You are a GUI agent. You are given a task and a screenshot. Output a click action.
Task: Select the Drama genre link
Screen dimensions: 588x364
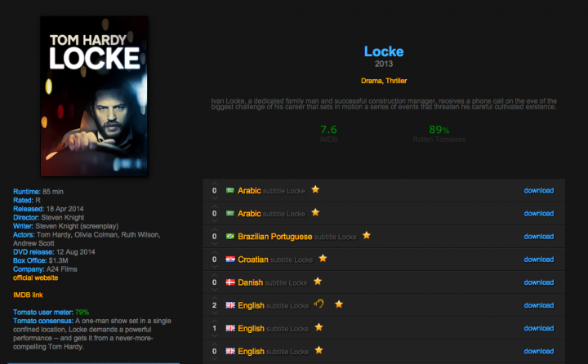(372, 81)
